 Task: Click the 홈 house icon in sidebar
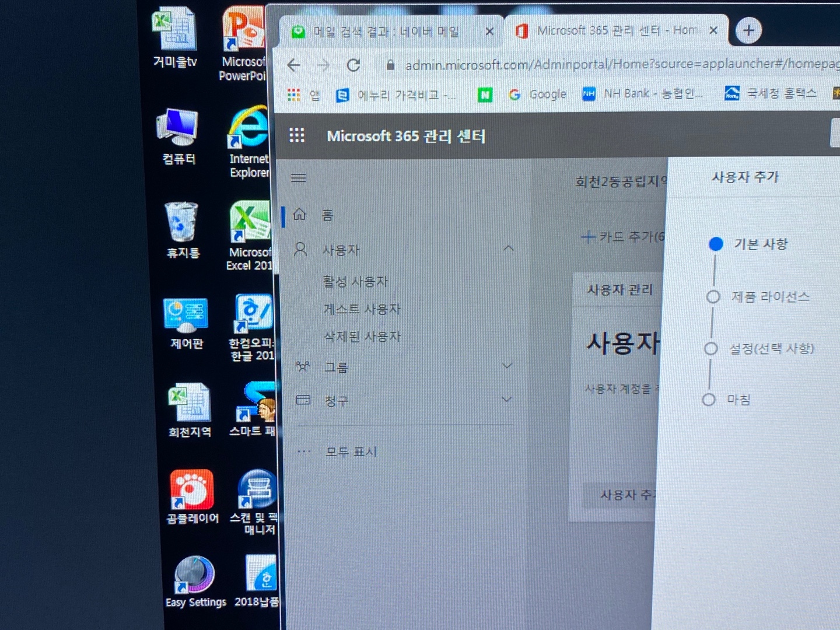tap(300, 214)
